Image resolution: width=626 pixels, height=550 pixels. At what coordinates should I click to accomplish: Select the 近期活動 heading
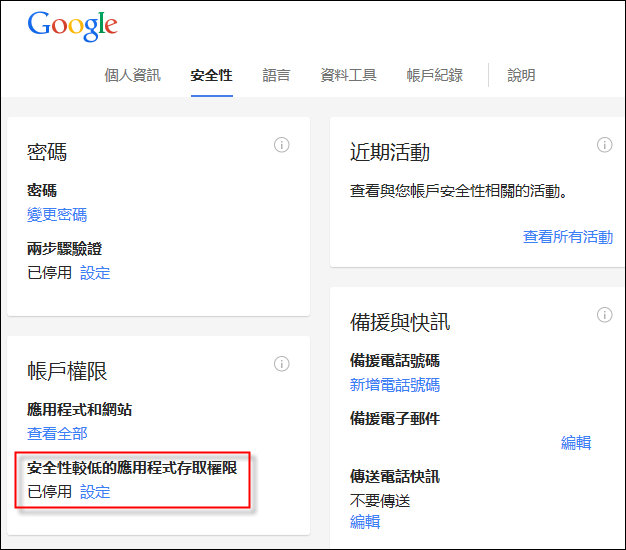coord(390,152)
